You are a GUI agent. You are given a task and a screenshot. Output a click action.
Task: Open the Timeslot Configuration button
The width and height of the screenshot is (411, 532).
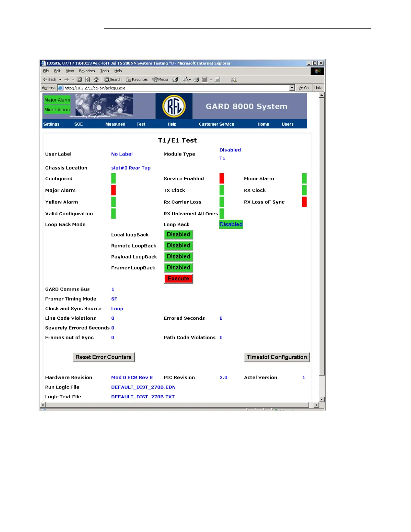pos(277,357)
